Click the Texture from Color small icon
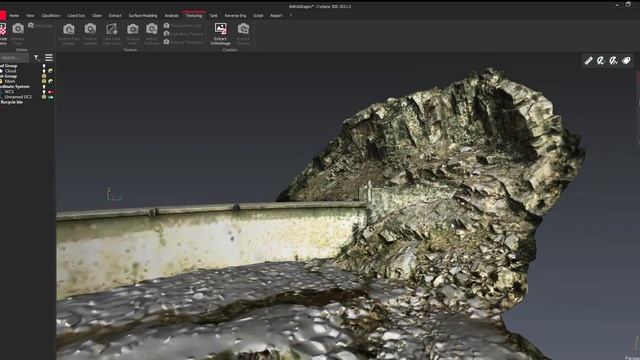The width and height of the screenshot is (640, 360). point(167,25)
